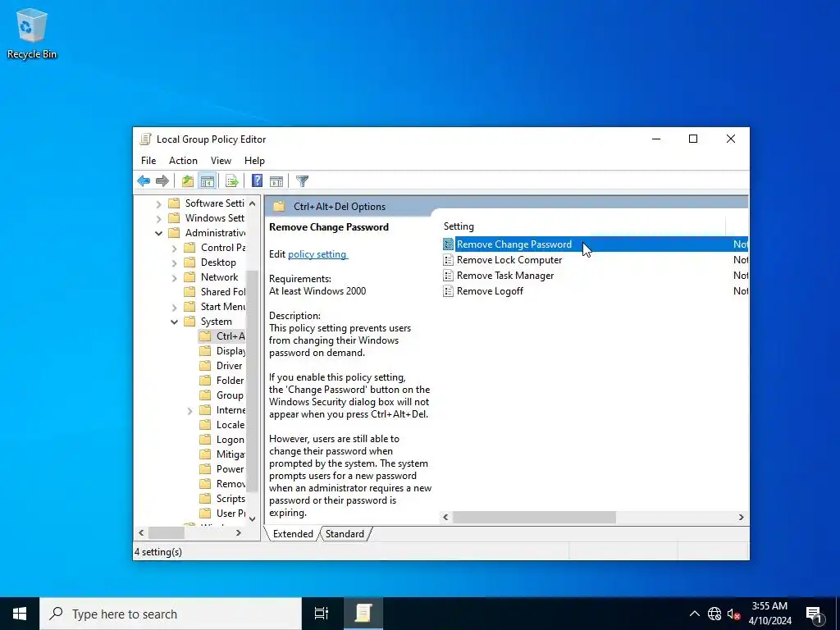This screenshot has height=630, width=840.
Task: Click tree pane scroll down arrow
Action: click(x=253, y=518)
